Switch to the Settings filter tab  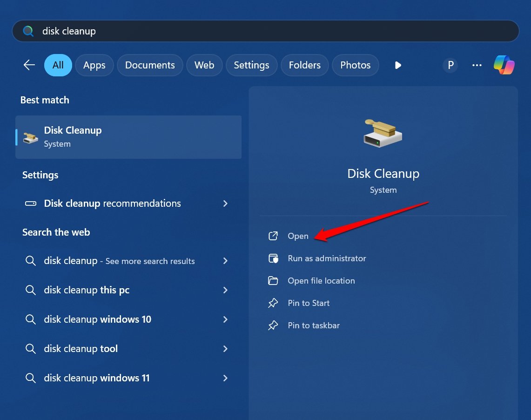tap(251, 65)
